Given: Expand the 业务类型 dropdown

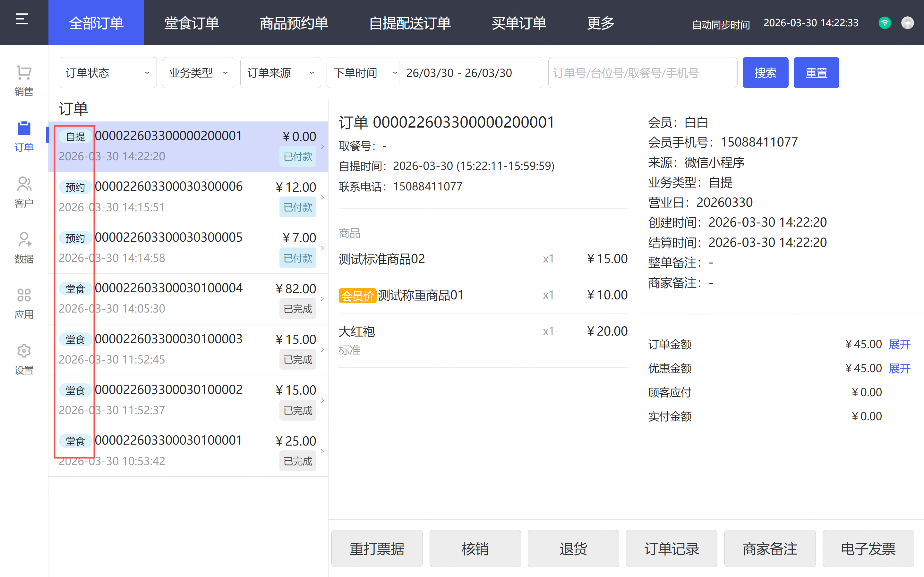Looking at the screenshot, I should (x=198, y=72).
